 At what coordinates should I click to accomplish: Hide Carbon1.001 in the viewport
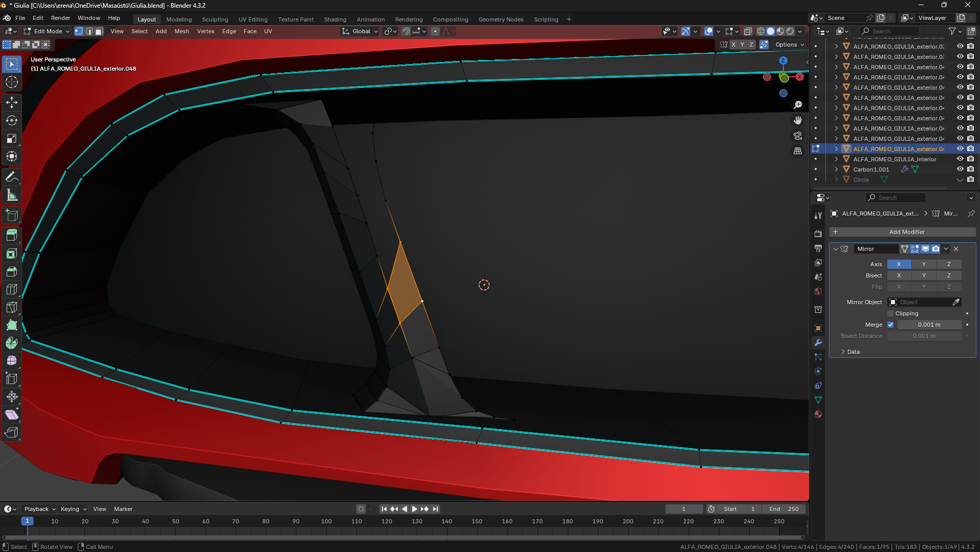click(960, 169)
